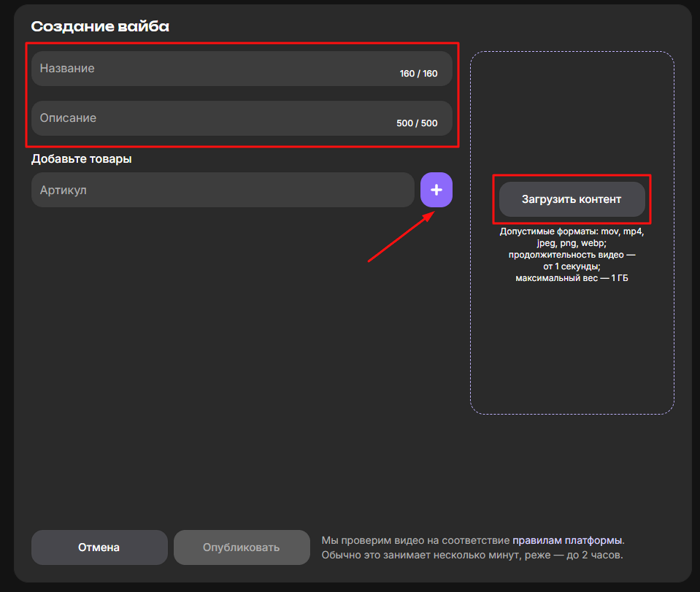Click the максимальный вес — 1 ГБ text
The width and height of the screenshot is (700, 592).
[x=572, y=278]
